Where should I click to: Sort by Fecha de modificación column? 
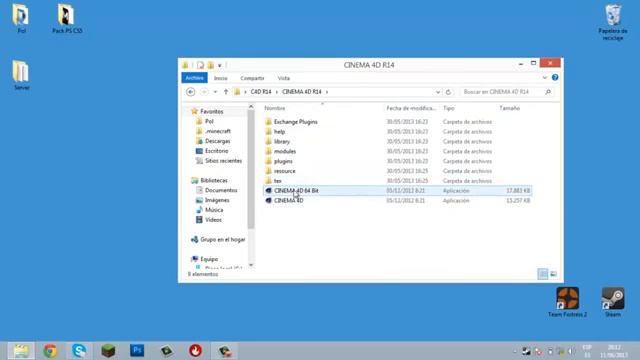[411, 108]
